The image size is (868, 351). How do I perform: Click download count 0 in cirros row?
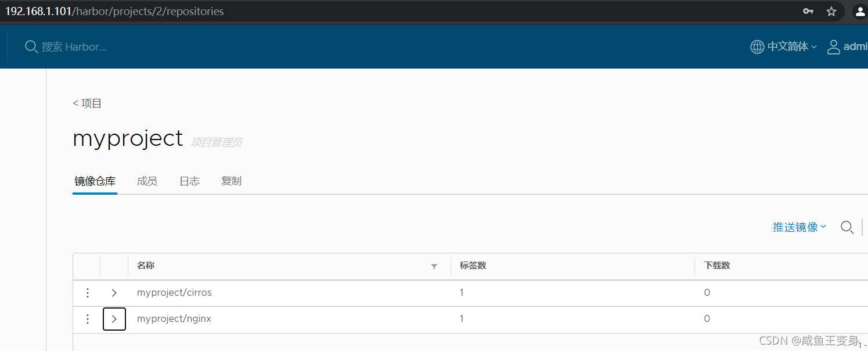(707, 293)
